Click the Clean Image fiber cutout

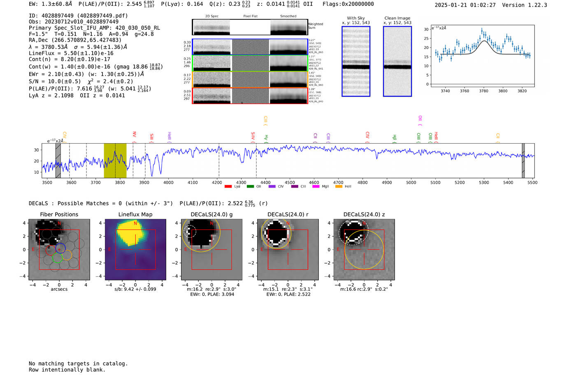pyautogui.click(x=397, y=61)
